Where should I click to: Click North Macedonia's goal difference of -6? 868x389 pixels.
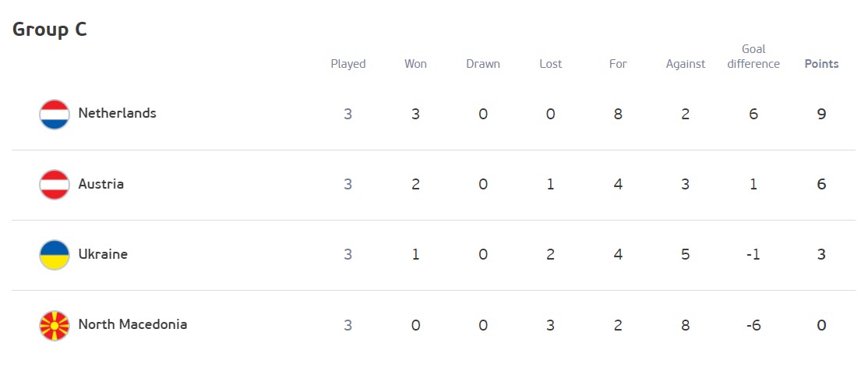click(x=753, y=325)
